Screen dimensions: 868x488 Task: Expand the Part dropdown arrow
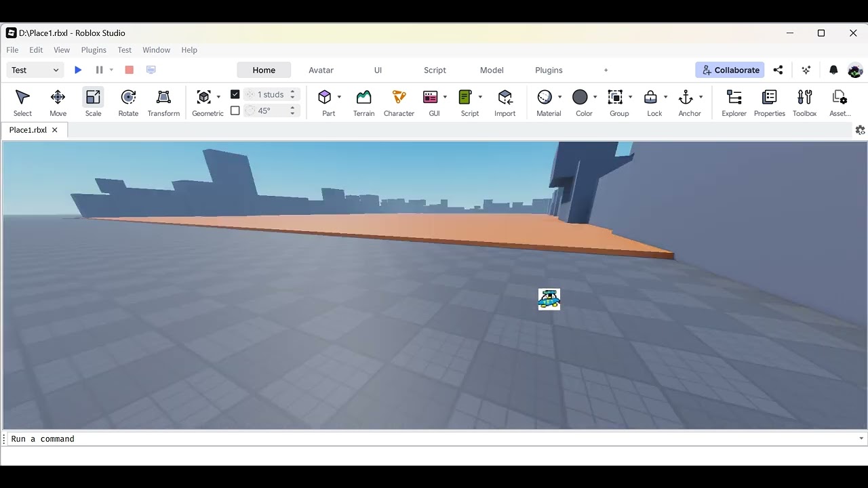339,97
